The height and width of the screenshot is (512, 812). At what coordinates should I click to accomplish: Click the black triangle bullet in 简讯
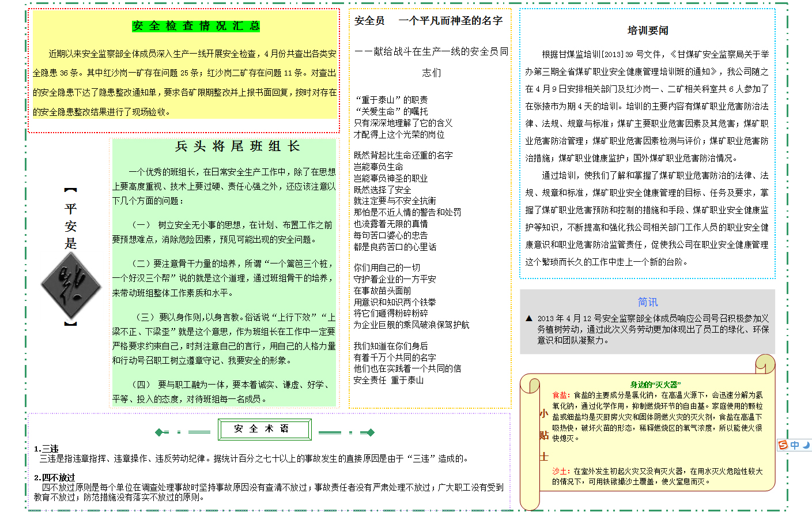(x=529, y=318)
